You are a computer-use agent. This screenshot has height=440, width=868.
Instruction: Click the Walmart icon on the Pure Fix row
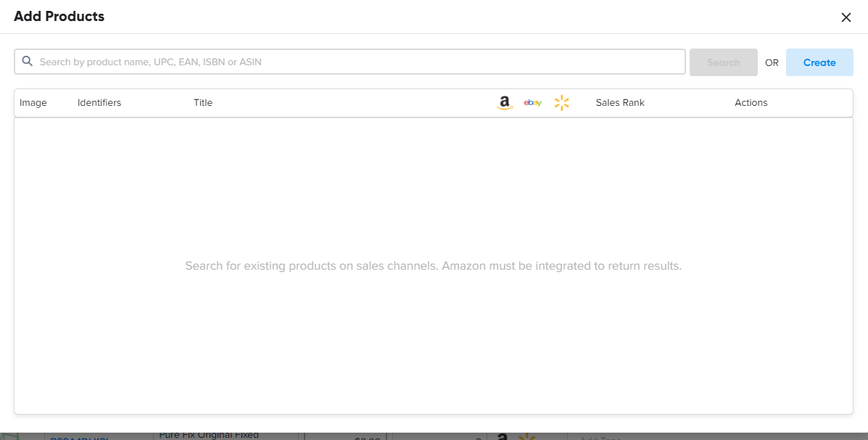coord(527,436)
